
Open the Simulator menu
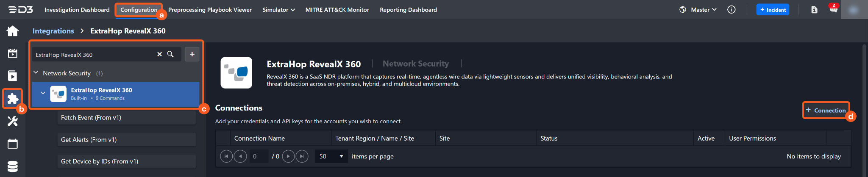tap(278, 10)
